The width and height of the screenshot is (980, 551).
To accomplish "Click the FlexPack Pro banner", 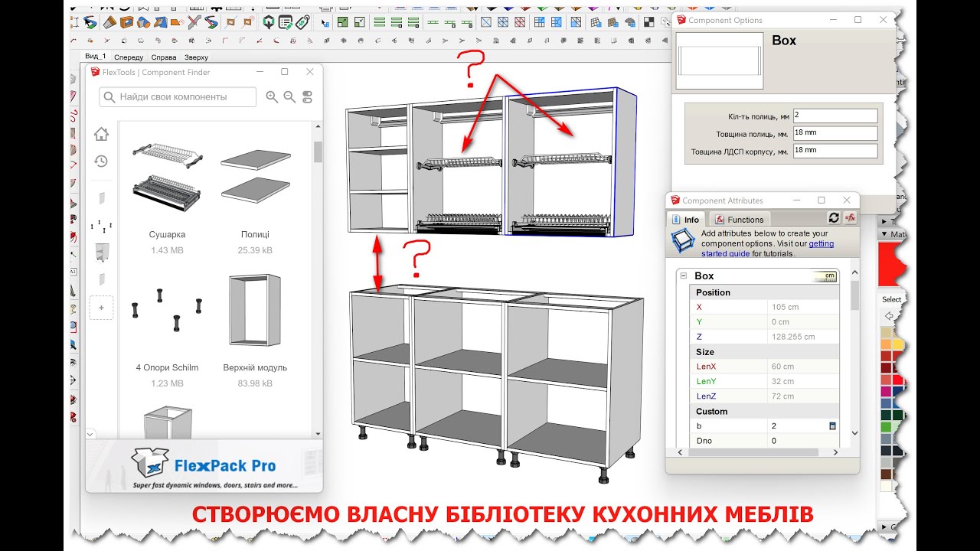I will [x=204, y=467].
